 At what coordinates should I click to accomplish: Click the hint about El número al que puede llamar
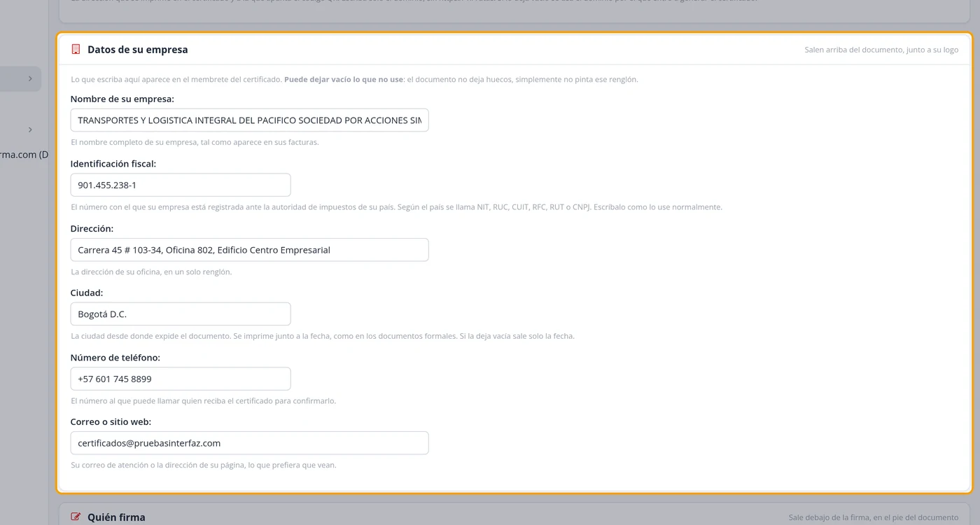click(204, 401)
